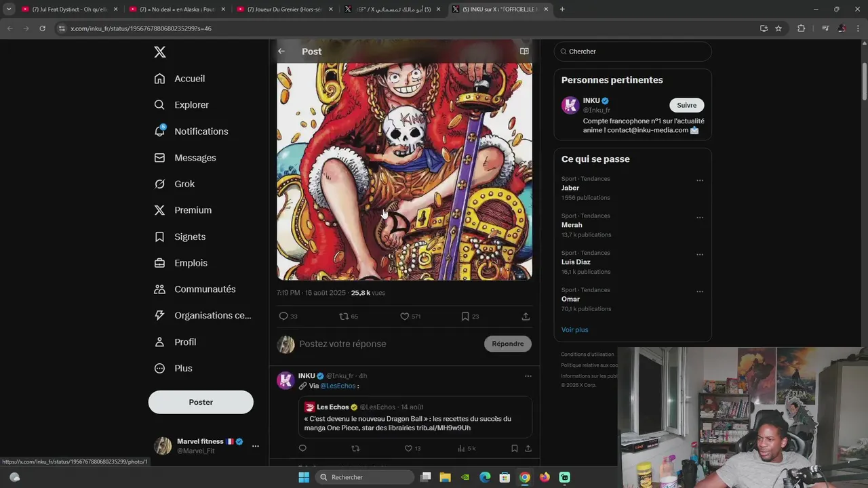The height and width of the screenshot is (488, 868).
Task: Reply icon with 33 comments
Action: 283,317
